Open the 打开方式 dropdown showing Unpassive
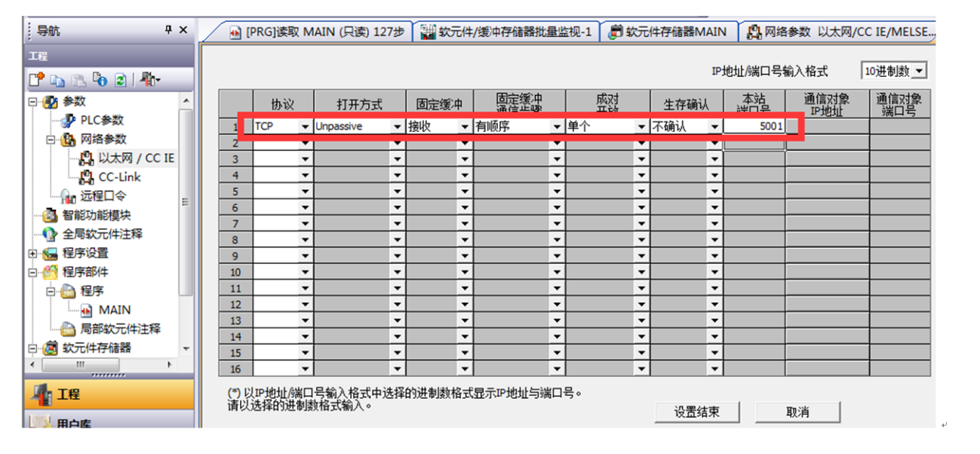 397,127
